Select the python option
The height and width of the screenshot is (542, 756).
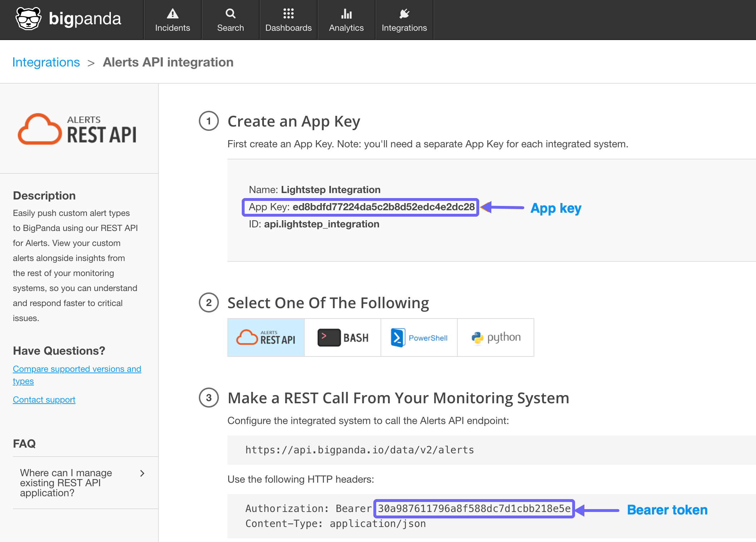pyautogui.click(x=496, y=337)
